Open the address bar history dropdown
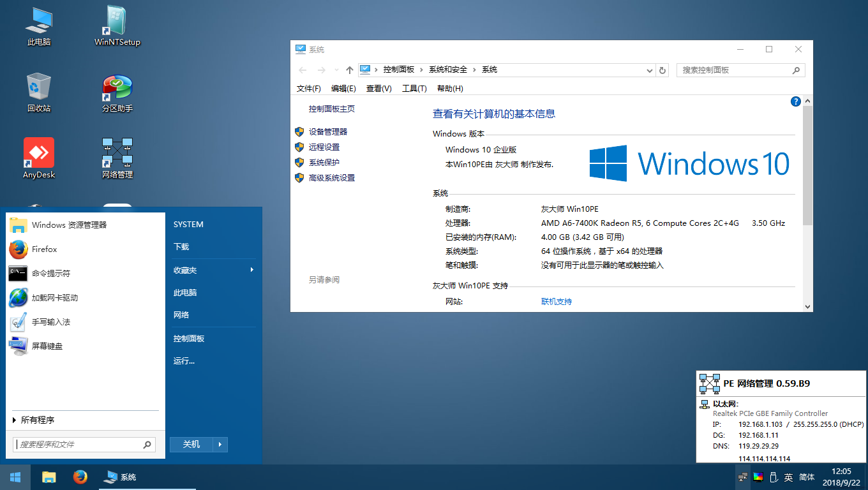Screen dimensions: 868x490 [650, 70]
